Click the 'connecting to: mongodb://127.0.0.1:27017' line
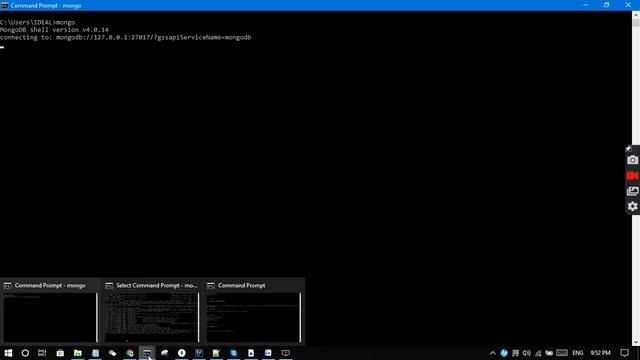 [x=126, y=37]
